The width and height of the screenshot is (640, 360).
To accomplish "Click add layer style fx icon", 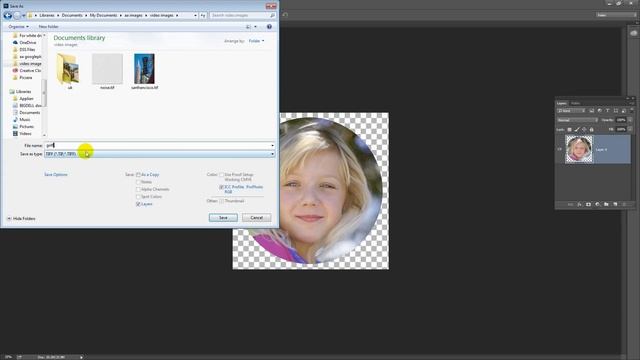I will [579, 204].
